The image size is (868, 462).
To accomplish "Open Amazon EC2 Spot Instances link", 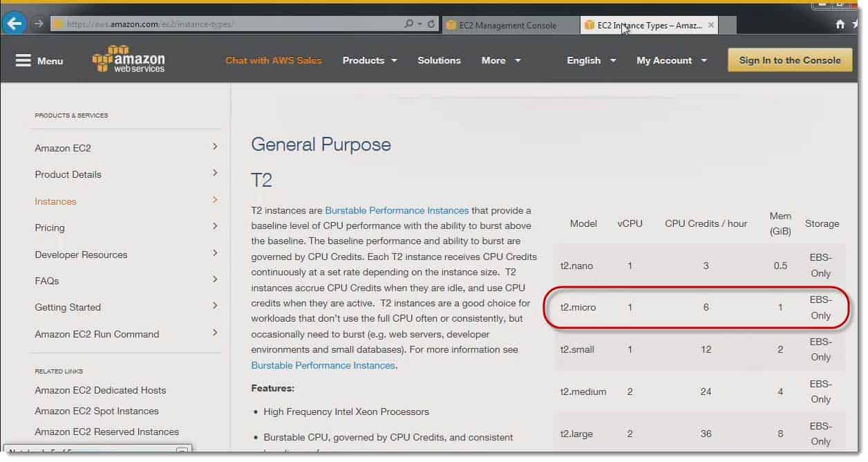I will [97, 411].
